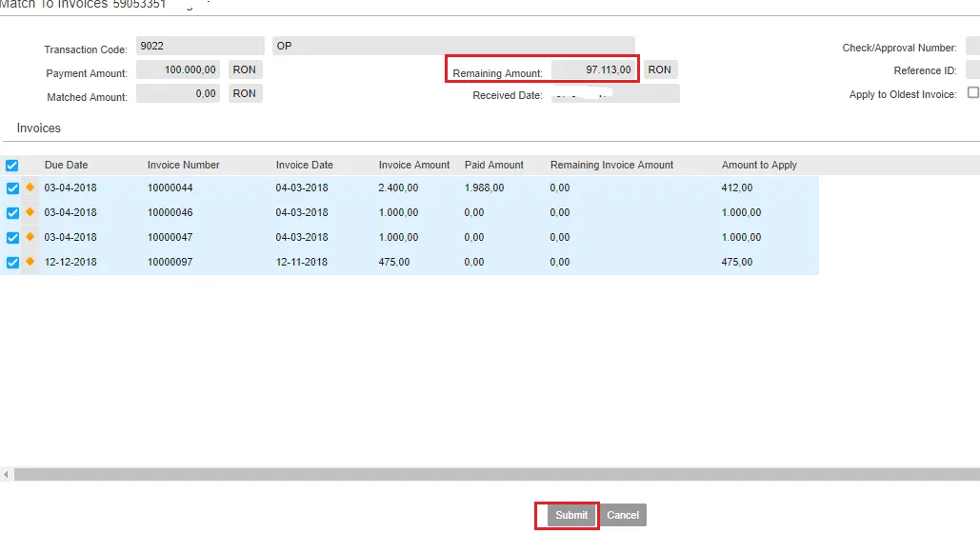Click the Due Date column header
The image size is (980, 533).
67,165
